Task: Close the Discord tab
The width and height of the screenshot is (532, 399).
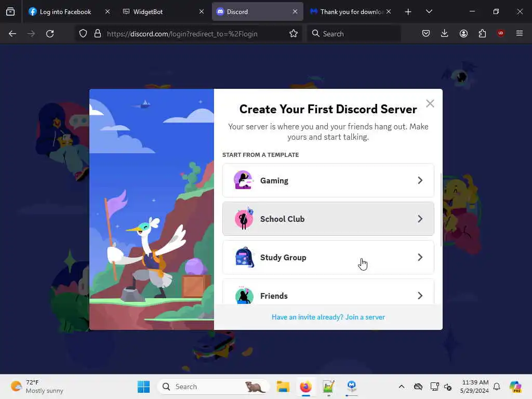Action: (295, 11)
